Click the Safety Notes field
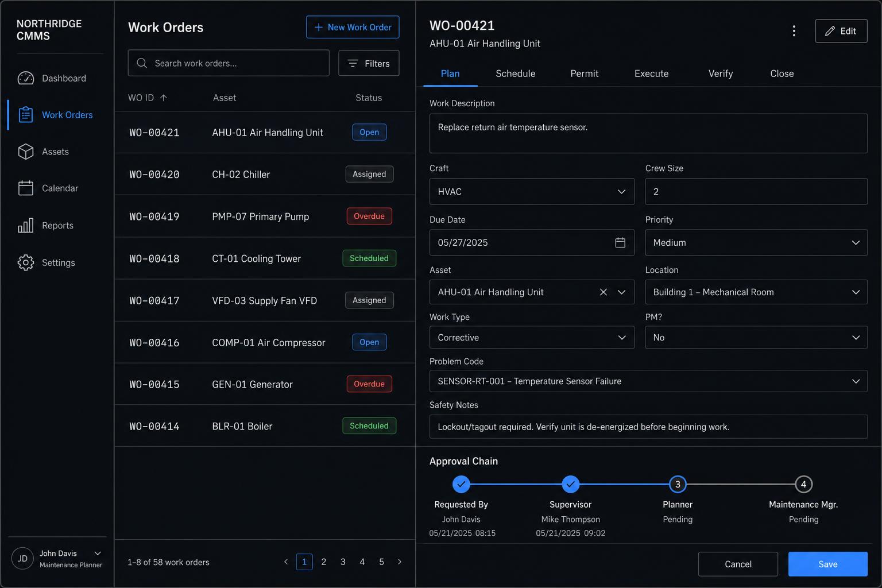The image size is (882, 588). (x=648, y=427)
